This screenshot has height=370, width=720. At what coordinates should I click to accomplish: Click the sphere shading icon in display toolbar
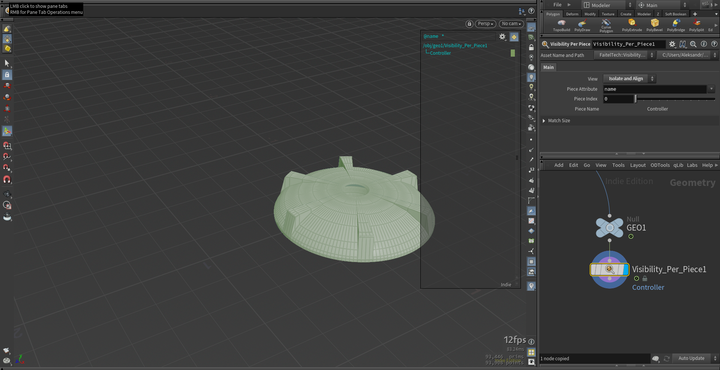pyautogui.click(x=531, y=67)
